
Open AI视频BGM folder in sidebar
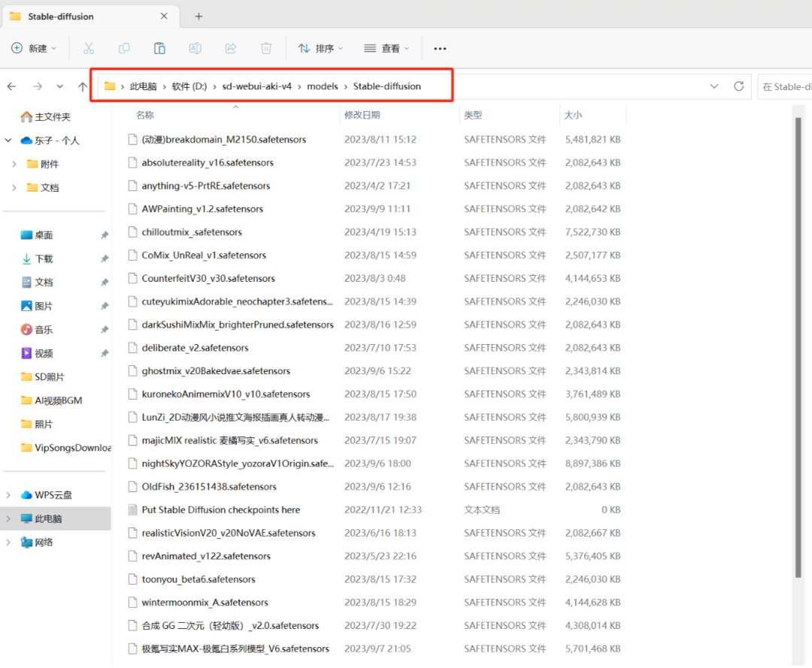click(x=51, y=400)
